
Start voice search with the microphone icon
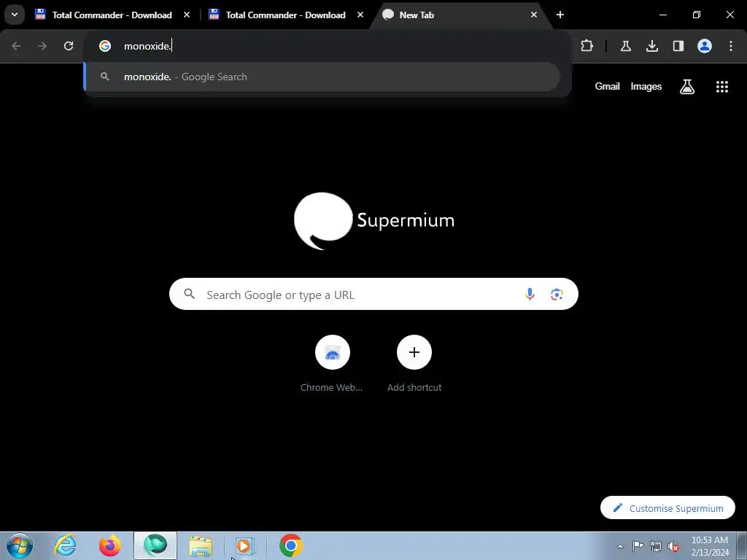[x=530, y=295]
